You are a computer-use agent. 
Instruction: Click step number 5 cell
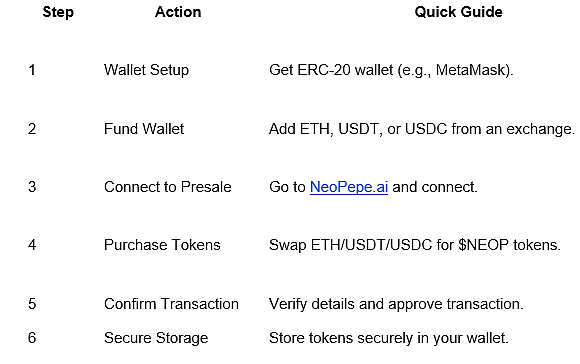coord(32,304)
